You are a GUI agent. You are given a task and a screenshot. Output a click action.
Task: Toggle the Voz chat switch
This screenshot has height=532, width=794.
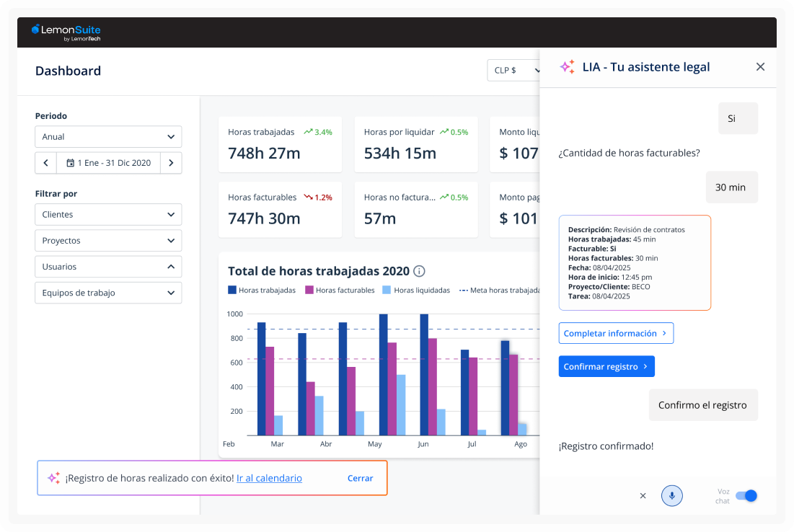[x=746, y=496]
